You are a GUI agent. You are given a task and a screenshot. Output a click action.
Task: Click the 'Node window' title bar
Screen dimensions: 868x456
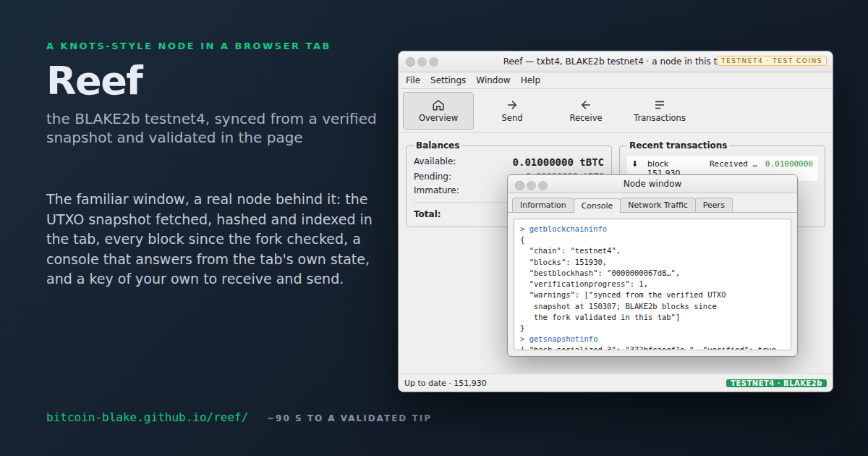click(652, 184)
